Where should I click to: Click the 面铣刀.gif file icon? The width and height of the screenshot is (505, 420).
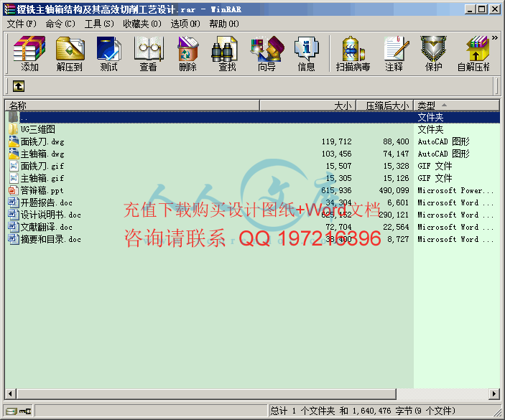13,166
